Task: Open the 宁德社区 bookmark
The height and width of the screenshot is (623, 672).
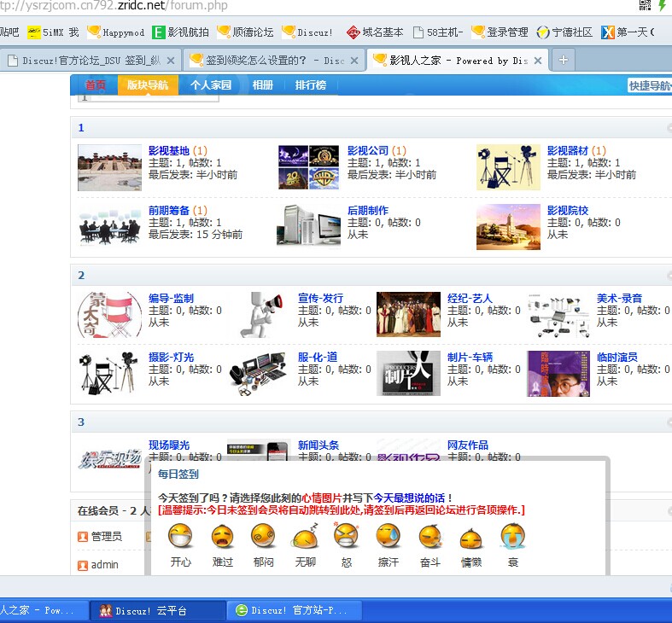Action: tap(564, 32)
